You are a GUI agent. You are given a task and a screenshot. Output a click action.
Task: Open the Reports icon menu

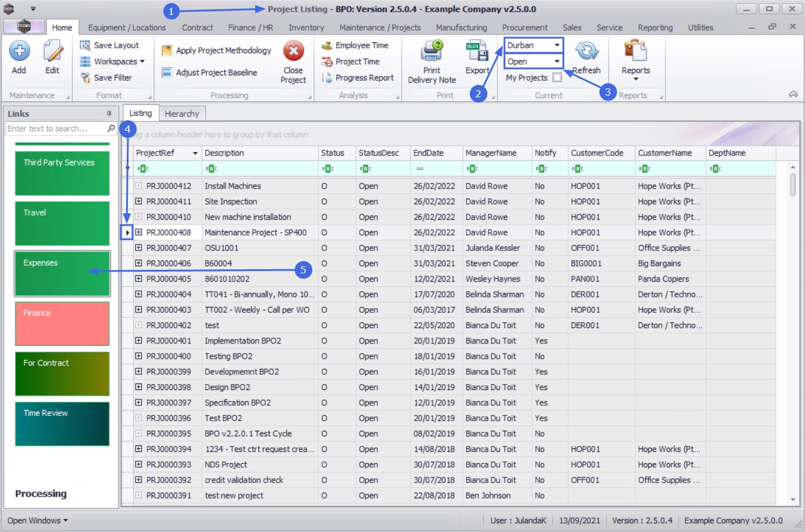pos(635,52)
